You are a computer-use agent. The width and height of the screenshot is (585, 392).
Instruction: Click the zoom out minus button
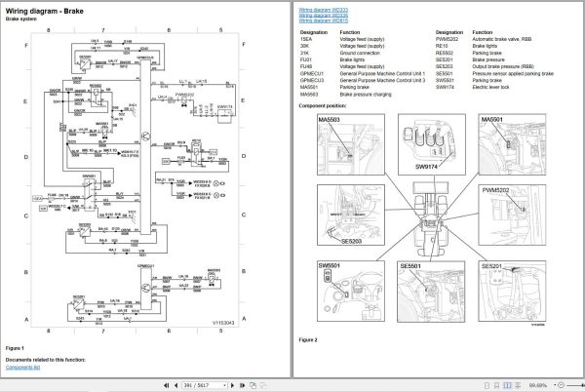click(x=561, y=385)
